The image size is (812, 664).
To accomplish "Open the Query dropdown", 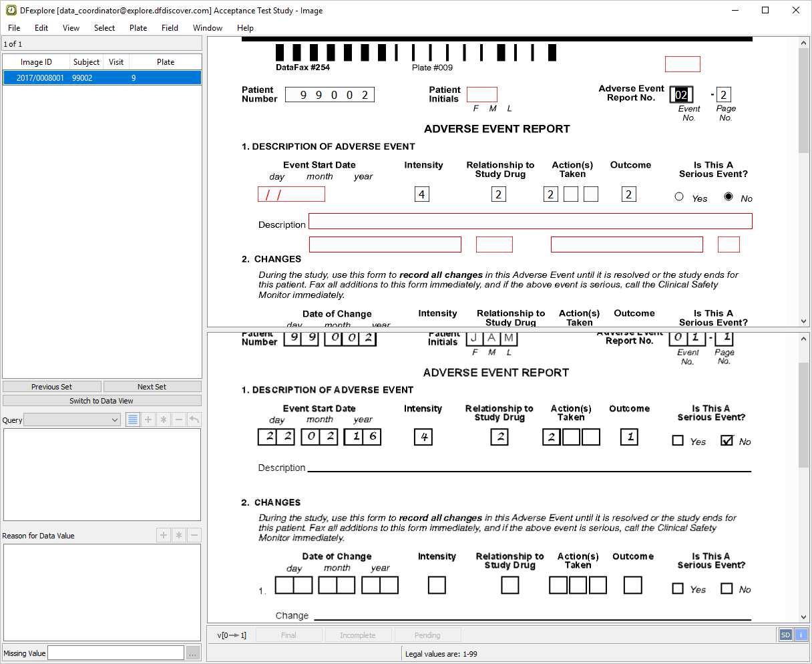I will (x=72, y=420).
